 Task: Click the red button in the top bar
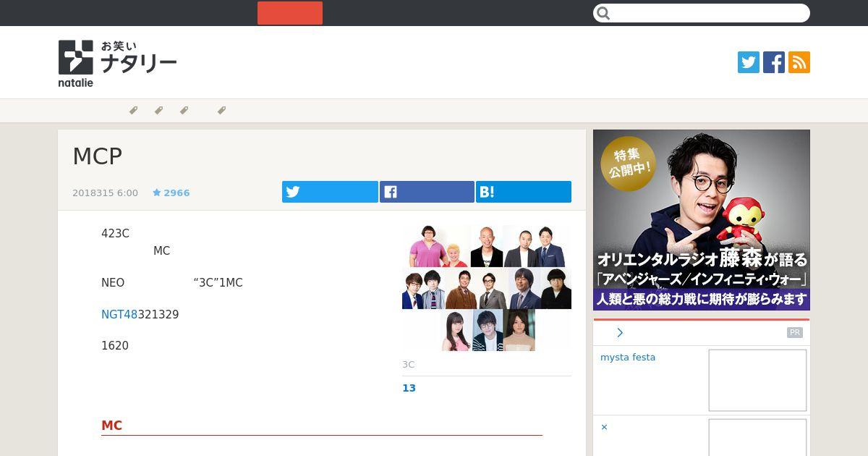290,13
